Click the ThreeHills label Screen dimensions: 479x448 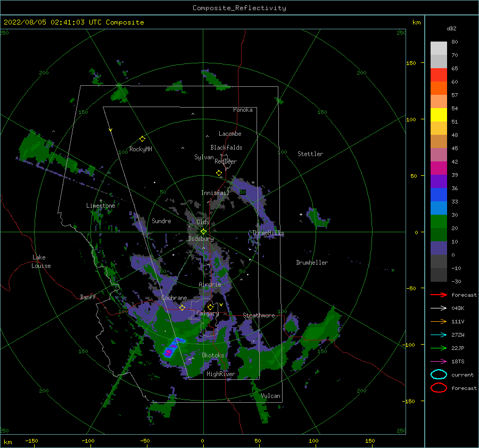click(268, 233)
